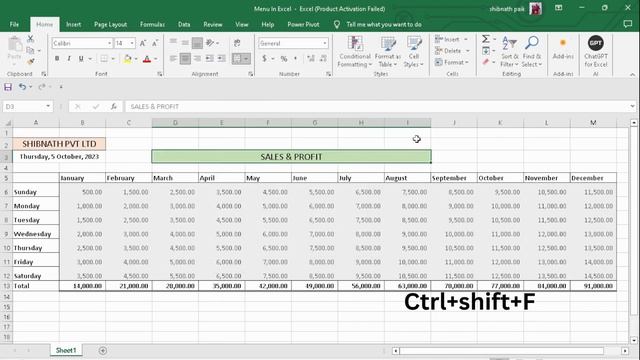The image size is (640, 360).
Task: Click the Increase Decimal icon
Action: (x=311, y=59)
